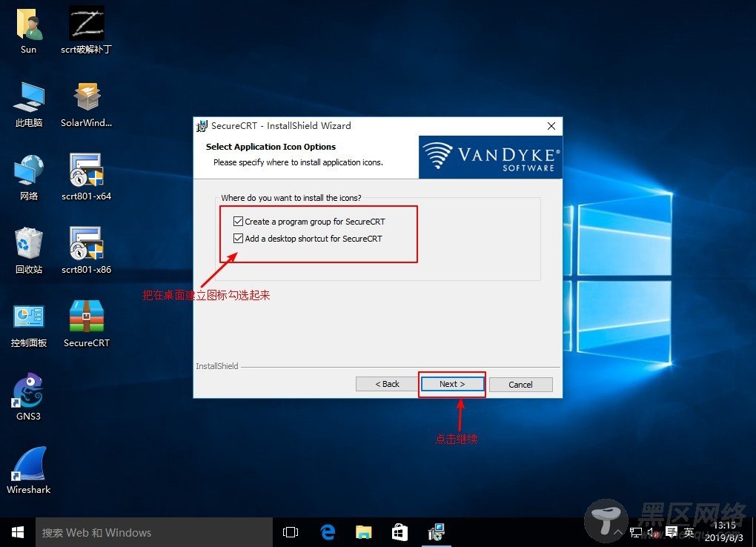Viewport: 756px width, 547px height.
Task: Toggle Create a program group checkbox
Action: point(238,222)
